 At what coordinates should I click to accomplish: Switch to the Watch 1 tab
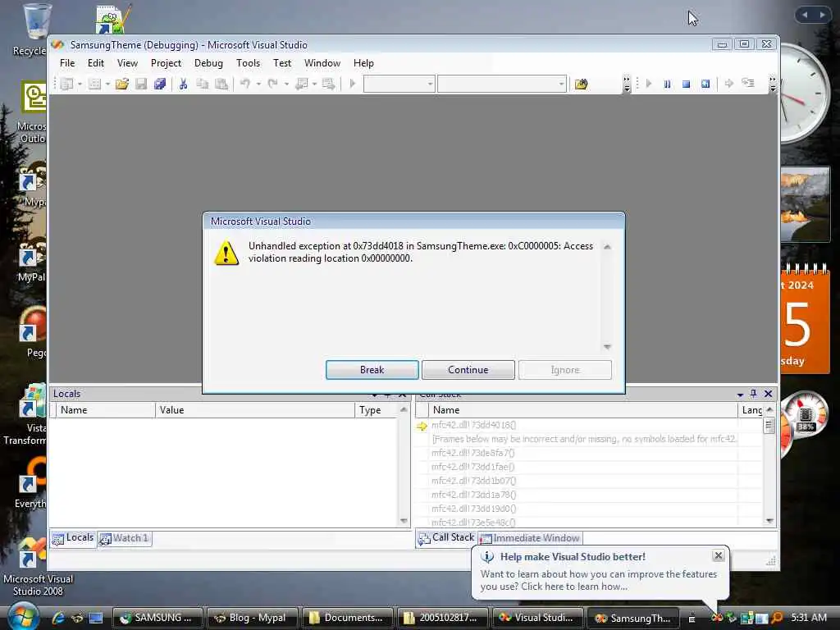click(x=125, y=538)
